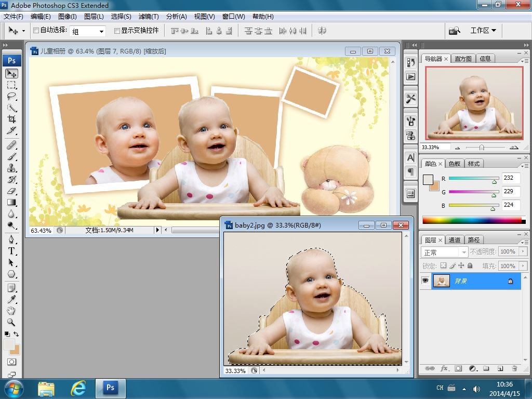Image resolution: width=532 pixels, height=399 pixels.
Task: Activate the Horizontal Type tool
Action: tap(11, 251)
